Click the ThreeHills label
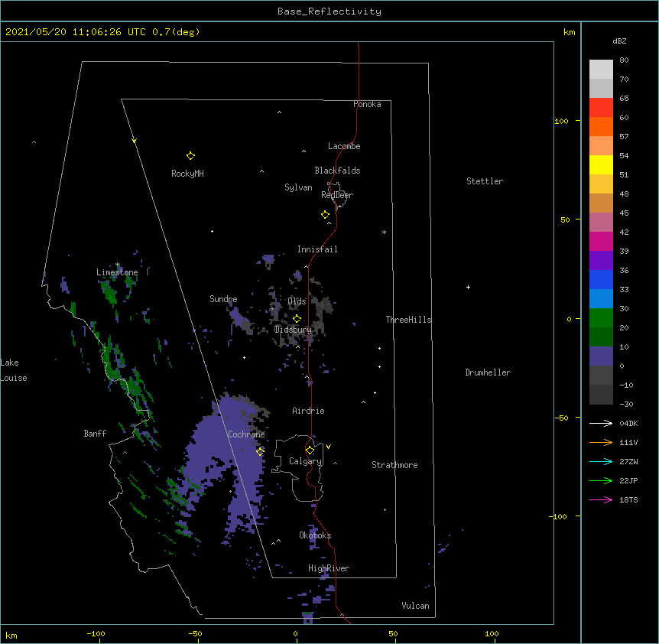This screenshot has width=659, height=644. tap(408, 320)
